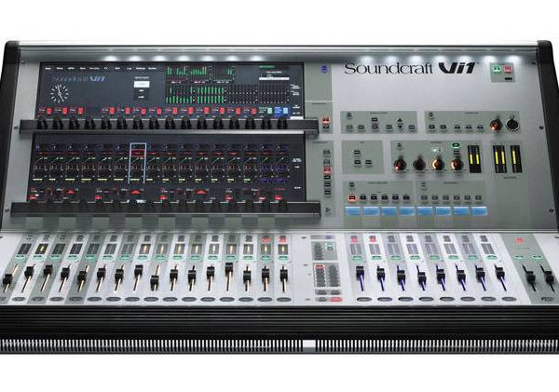Click the Soundcraft Vi1 logo on the panel

(410, 68)
